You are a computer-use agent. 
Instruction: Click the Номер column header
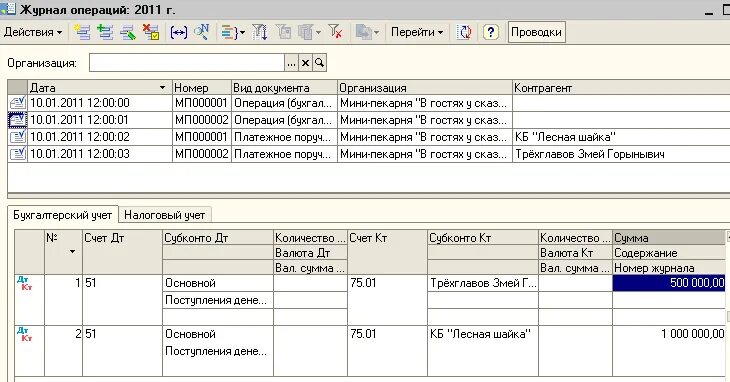[202, 87]
